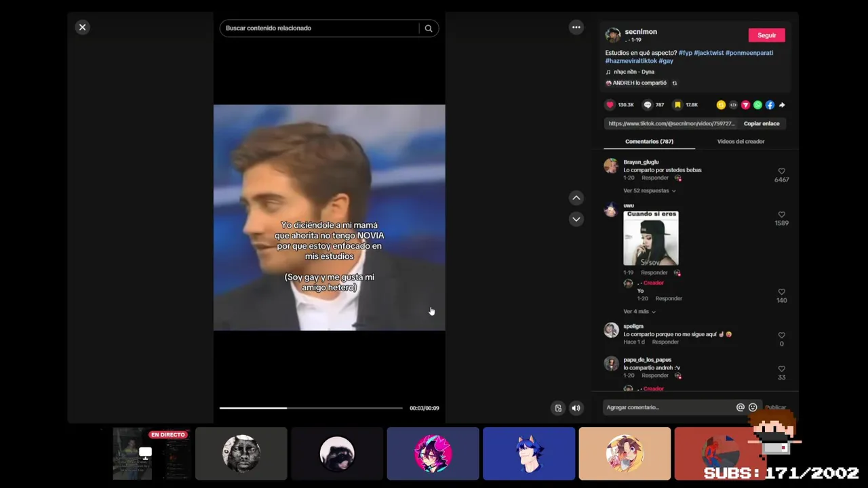Select the black dog avatar thumbnail
Screen dimensions: 868x488
pos(337,453)
